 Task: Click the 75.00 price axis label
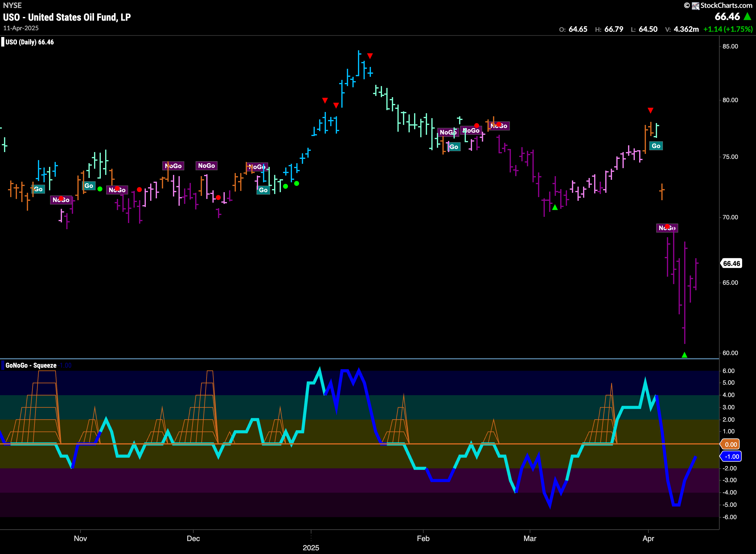730,157
